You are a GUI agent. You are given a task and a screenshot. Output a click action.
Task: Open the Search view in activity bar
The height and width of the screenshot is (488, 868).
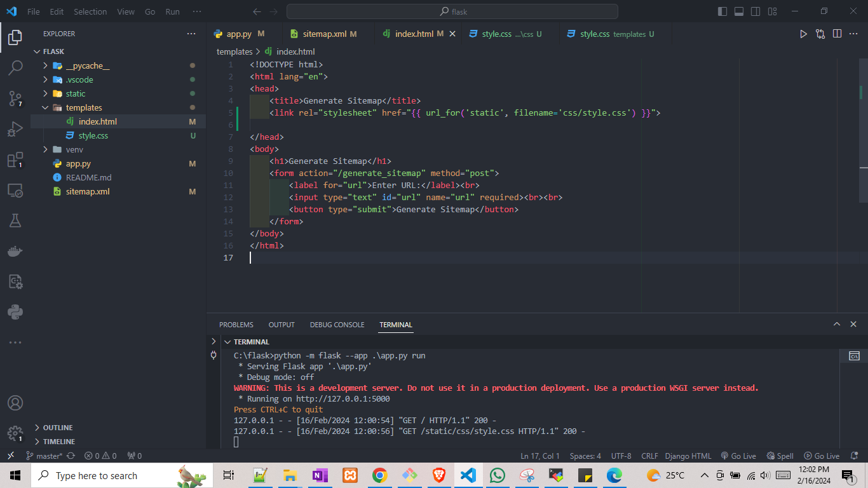click(15, 67)
